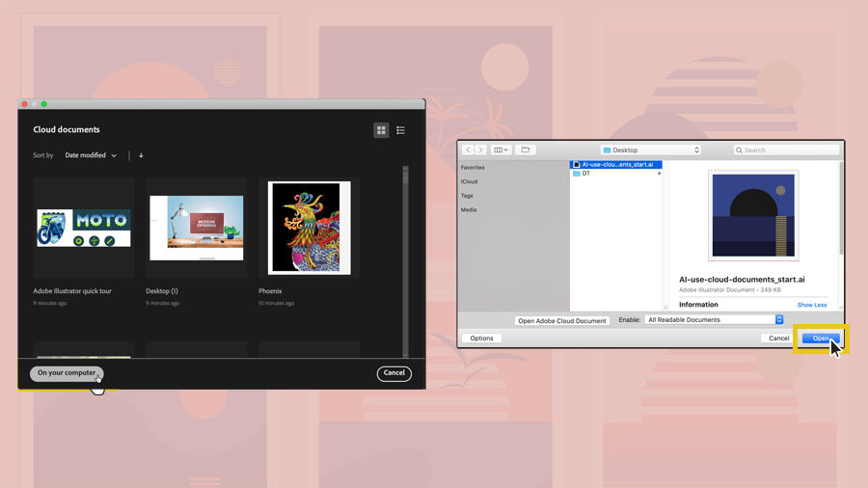Click the On your computer button
Viewport: 868px width, 488px height.
pyautogui.click(x=67, y=373)
